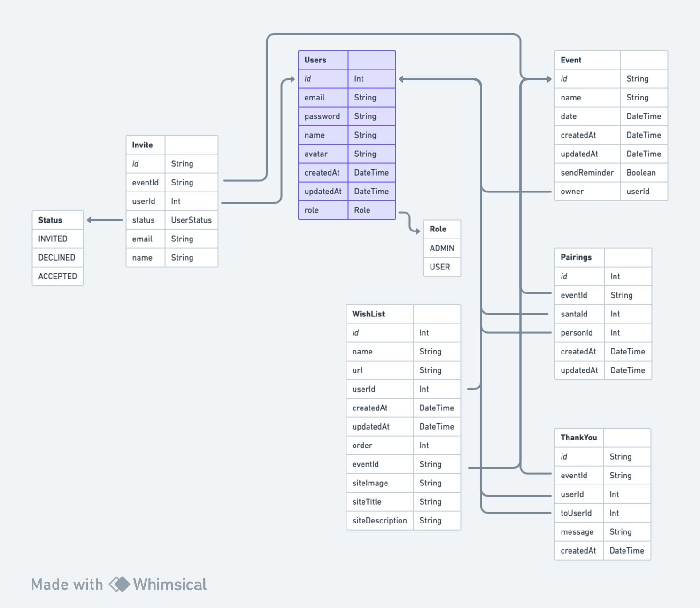Click the Role enum title cell
700x608 pixels.
tap(441, 229)
